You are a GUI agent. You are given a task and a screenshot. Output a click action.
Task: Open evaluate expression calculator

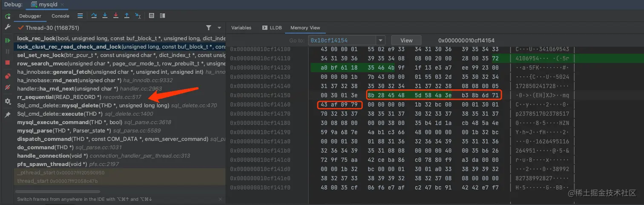point(151,16)
